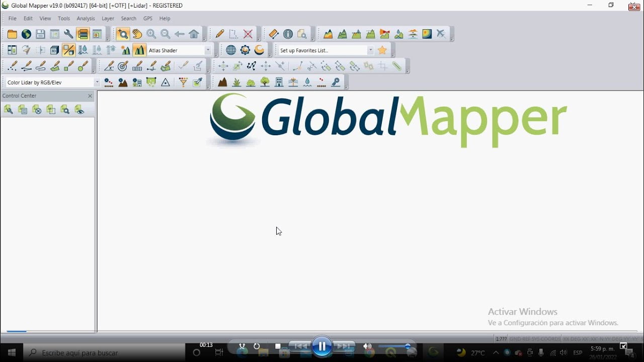The image size is (644, 362).
Task: Close the Control Center panel
Action: (x=90, y=96)
